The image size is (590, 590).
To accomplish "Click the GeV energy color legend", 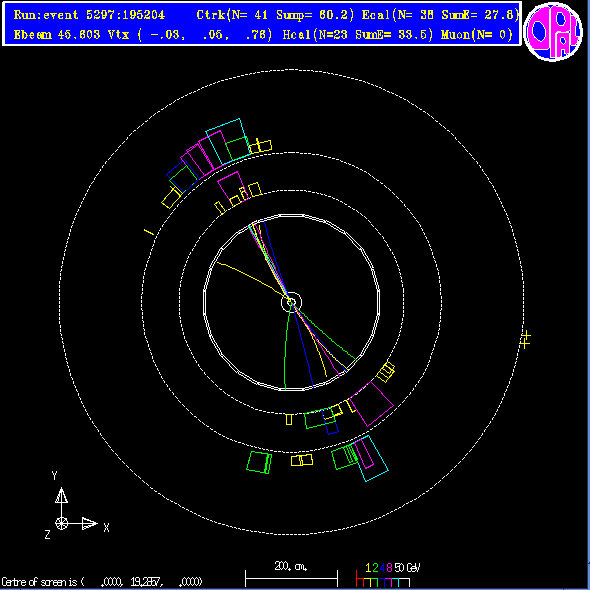I will [x=388, y=575].
